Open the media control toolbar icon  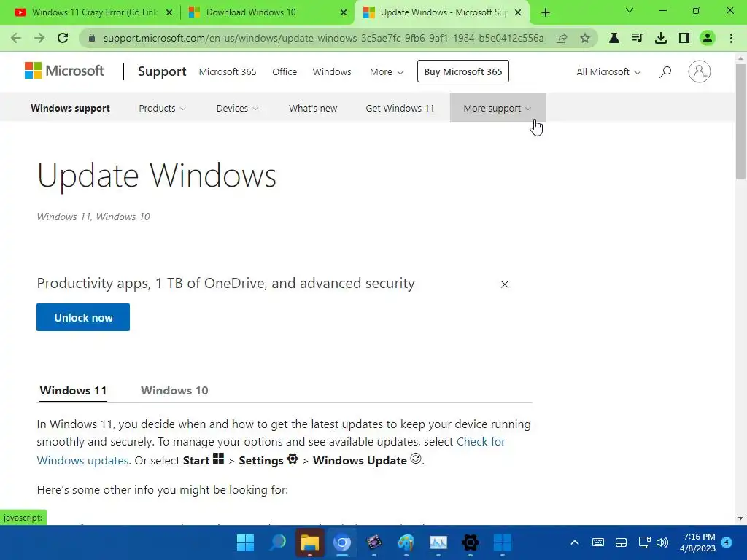click(637, 38)
